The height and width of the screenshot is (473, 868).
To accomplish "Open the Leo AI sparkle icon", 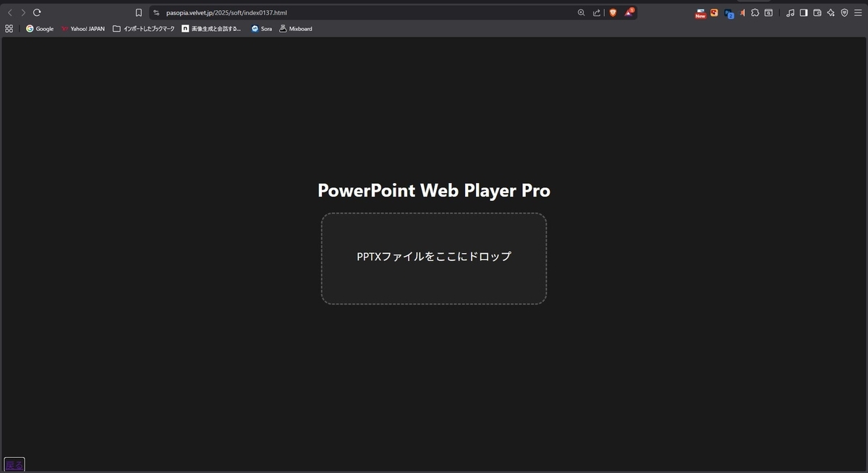I will 831,12.
